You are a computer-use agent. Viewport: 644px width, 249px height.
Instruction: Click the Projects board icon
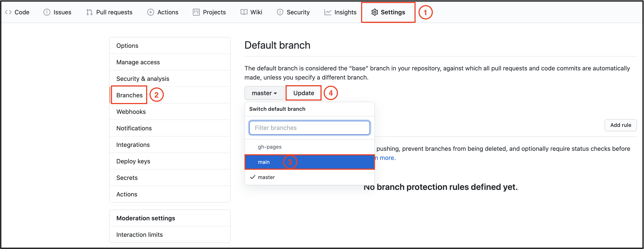196,12
